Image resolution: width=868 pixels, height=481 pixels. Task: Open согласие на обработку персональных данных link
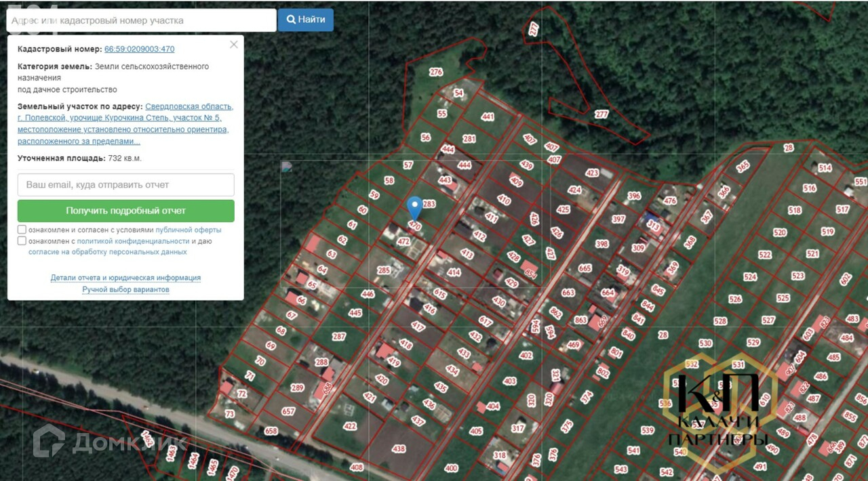pyautogui.click(x=107, y=252)
